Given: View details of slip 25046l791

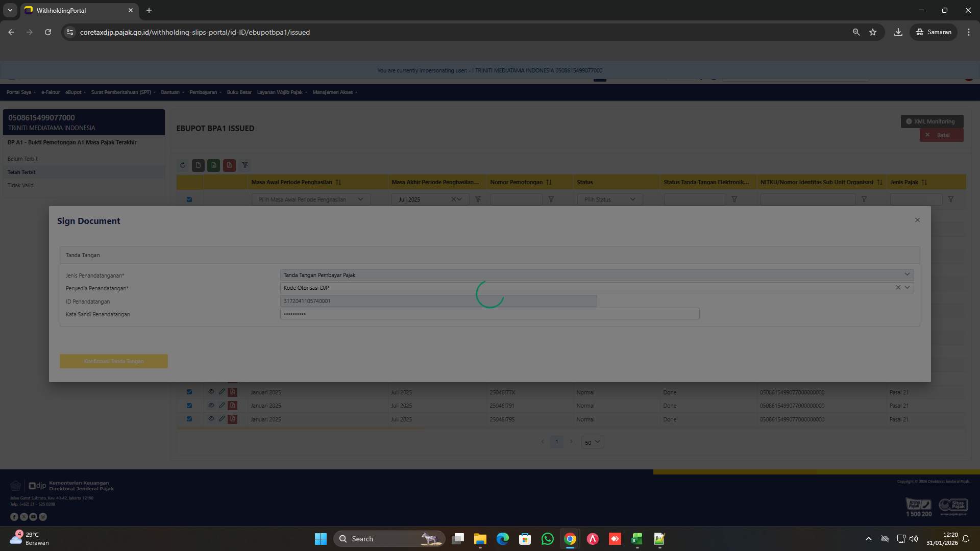Looking at the screenshot, I should coord(211,405).
